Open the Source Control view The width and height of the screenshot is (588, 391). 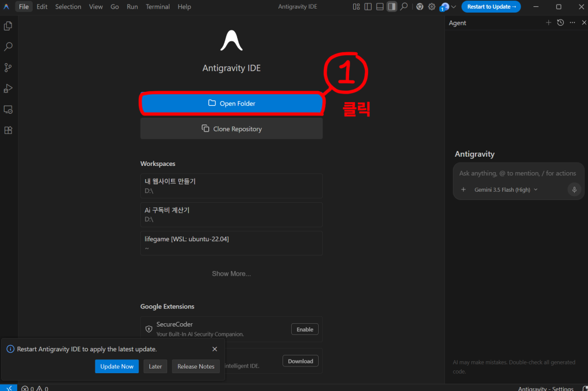pyautogui.click(x=8, y=68)
